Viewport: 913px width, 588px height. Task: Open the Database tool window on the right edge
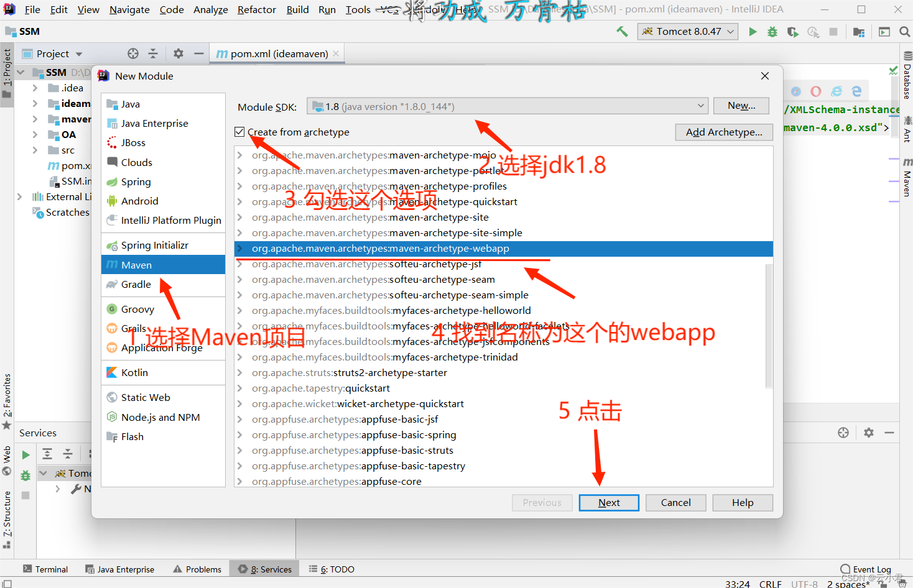907,76
